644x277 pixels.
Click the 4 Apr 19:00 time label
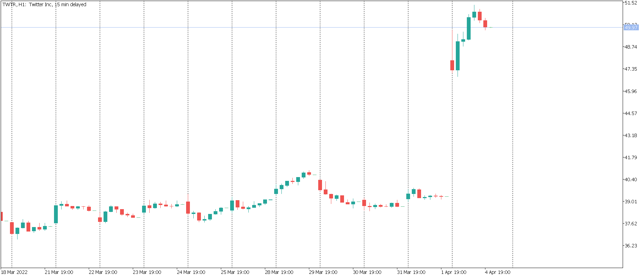pyautogui.click(x=498, y=272)
